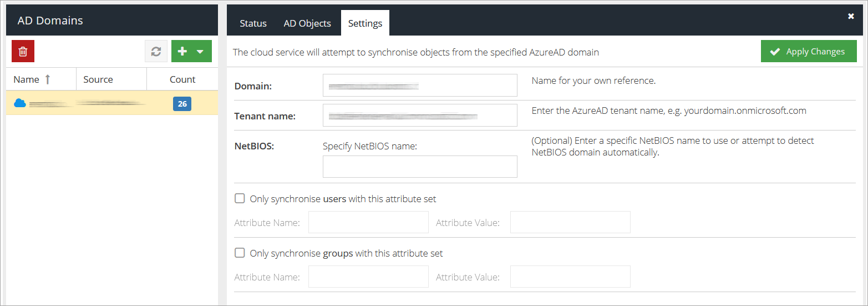Enable only synchronise users checkbox
868x306 pixels.
click(240, 198)
